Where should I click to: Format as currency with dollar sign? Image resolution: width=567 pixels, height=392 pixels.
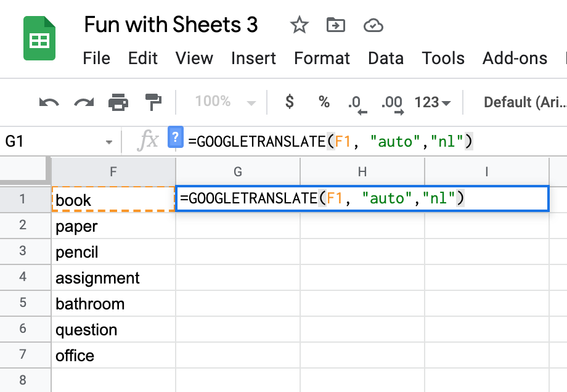click(290, 102)
